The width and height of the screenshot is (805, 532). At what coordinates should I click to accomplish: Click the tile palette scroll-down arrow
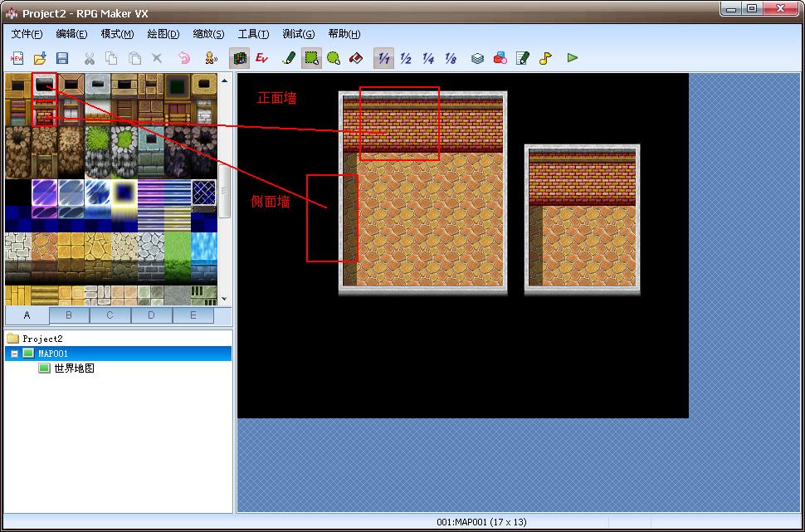[224, 299]
